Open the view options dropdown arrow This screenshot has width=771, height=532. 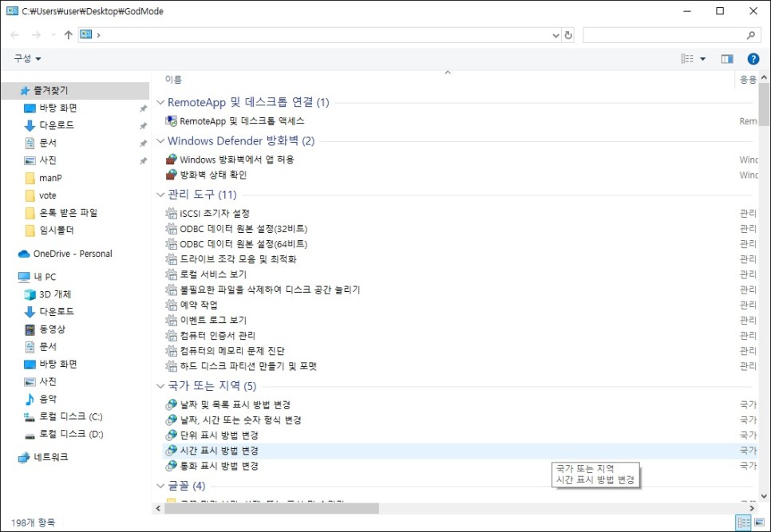pyautogui.click(x=702, y=59)
